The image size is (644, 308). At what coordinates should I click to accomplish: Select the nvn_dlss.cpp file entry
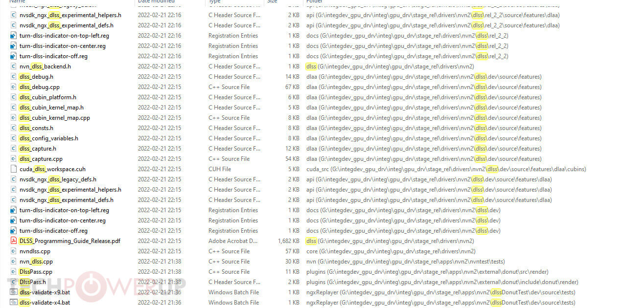click(x=36, y=262)
